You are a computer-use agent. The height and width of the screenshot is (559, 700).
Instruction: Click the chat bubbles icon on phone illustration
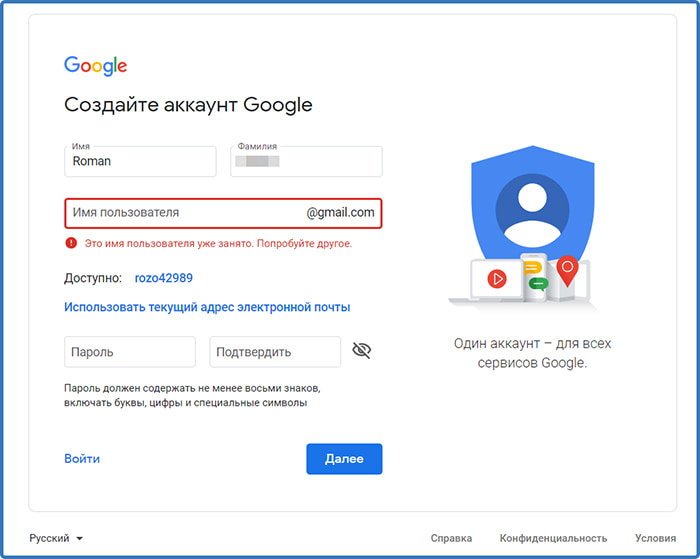pyautogui.click(x=535, y=276)
